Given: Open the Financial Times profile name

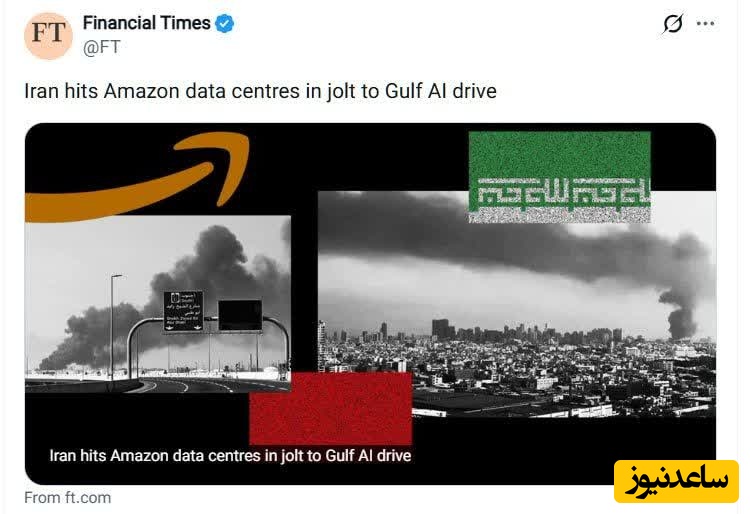Looking at the screenshot, I should [146, 23].
